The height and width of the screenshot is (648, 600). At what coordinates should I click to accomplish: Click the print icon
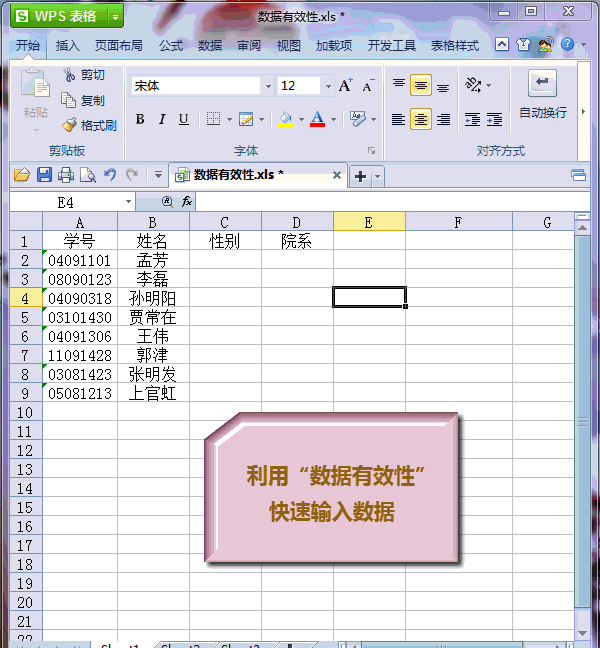tap(66, 175)
